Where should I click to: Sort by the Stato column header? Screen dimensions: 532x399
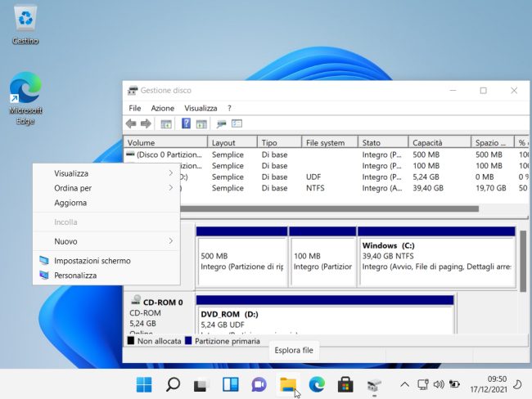(x=383, y=142)
